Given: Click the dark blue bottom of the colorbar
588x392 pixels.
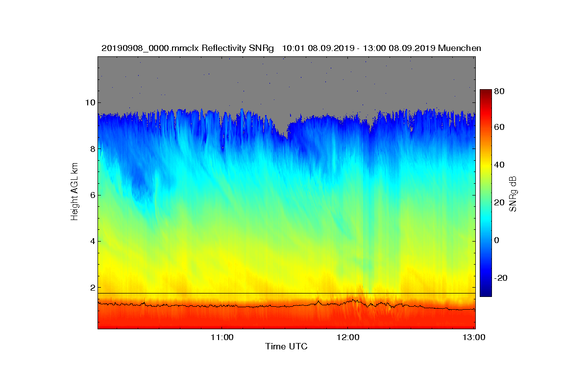Looking at the screenshot, I should [485, 293].
